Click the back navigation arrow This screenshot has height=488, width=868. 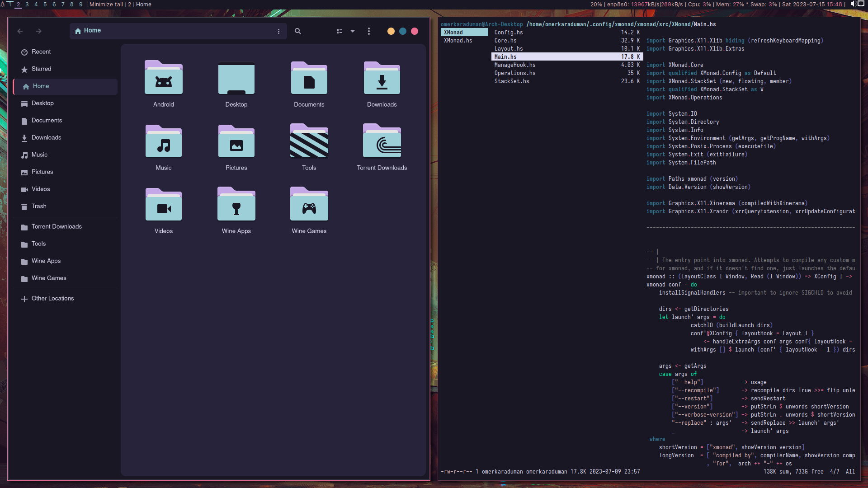click(20, 31)
